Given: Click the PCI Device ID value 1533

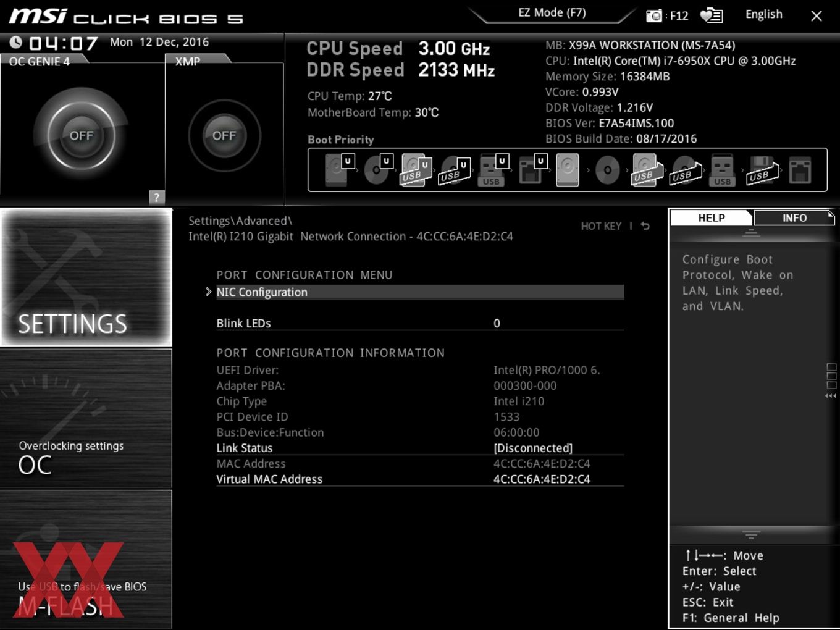Looking at the screenshot, I should tap(506, 417).
